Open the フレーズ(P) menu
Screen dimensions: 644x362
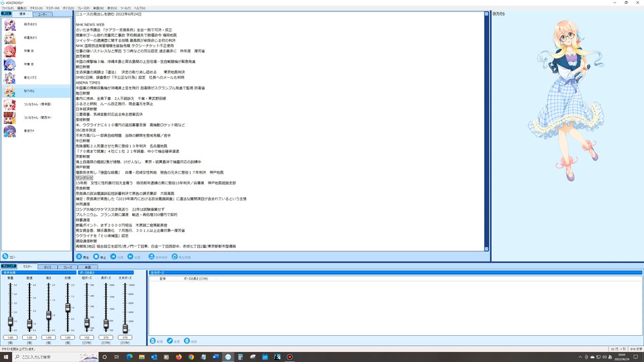pos(83,8)
